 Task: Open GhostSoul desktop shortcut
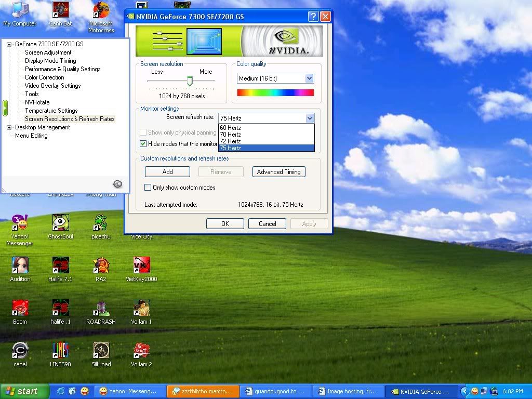click(x=60, y=227)
